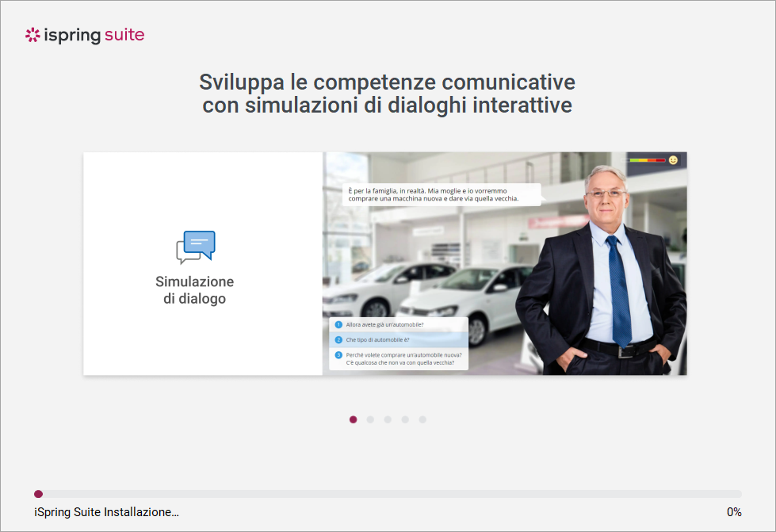
Task: Click the iSpring Suite asterisk logo icon
Action: (x=32, y=35)
